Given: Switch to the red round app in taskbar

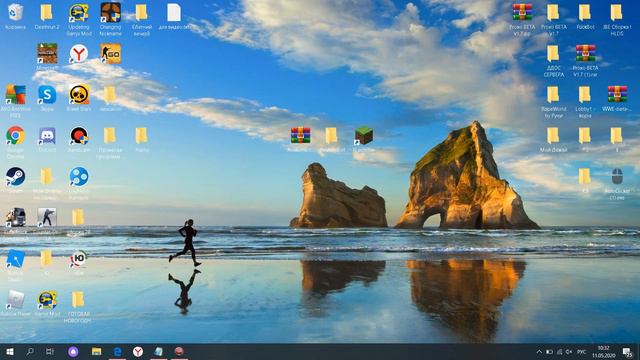Looking at the screenshot, I should coord(179,351).
